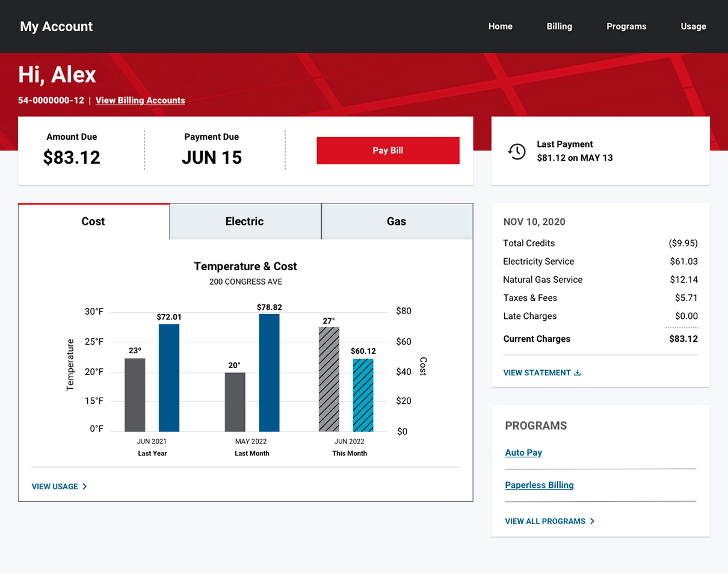Image resolution: width=728 pixels, height=574 pixels.
Task: Navigate to Usage in the header
Action: [693, 26]
